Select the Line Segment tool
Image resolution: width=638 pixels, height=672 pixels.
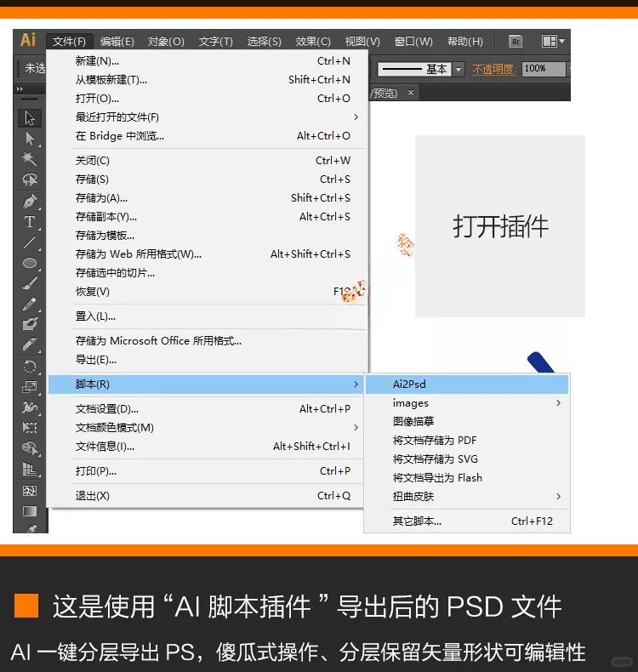[30, 242]
